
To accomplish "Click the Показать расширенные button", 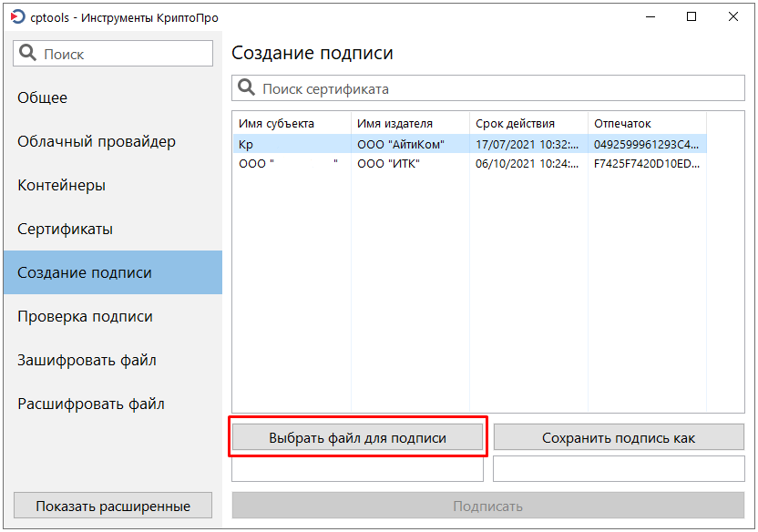I will click(x=113, y=506).
